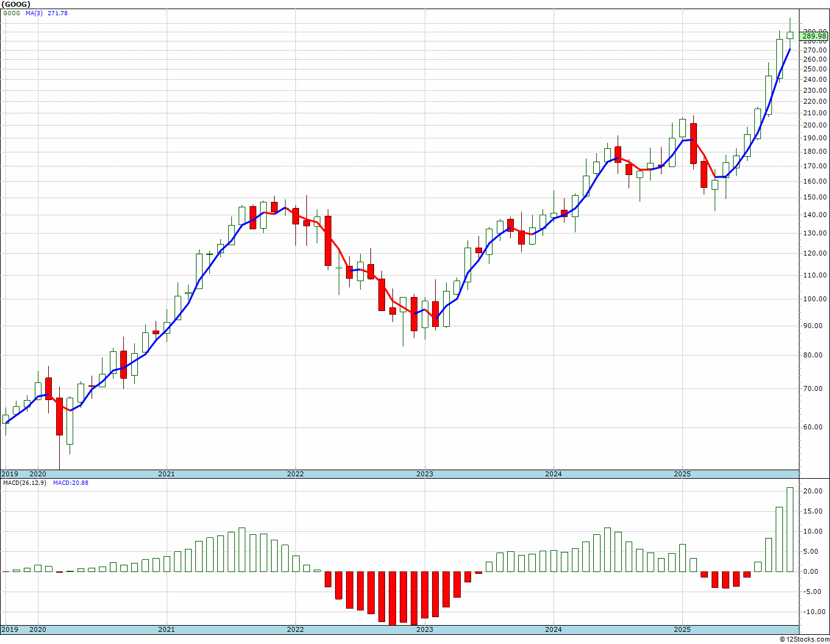Select the 100.00 price axis label
The height and width of the screenshot is (644, 830).
click(815, 299)
